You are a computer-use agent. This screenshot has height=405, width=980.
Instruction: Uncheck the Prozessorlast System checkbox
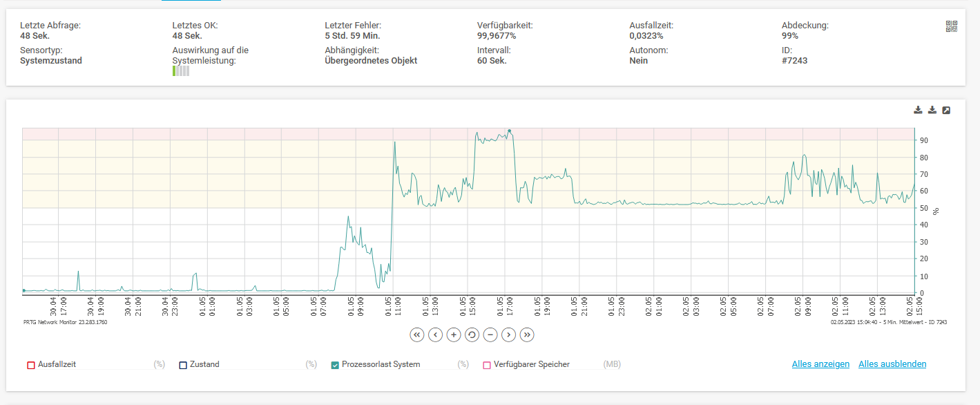pos(335,365)
